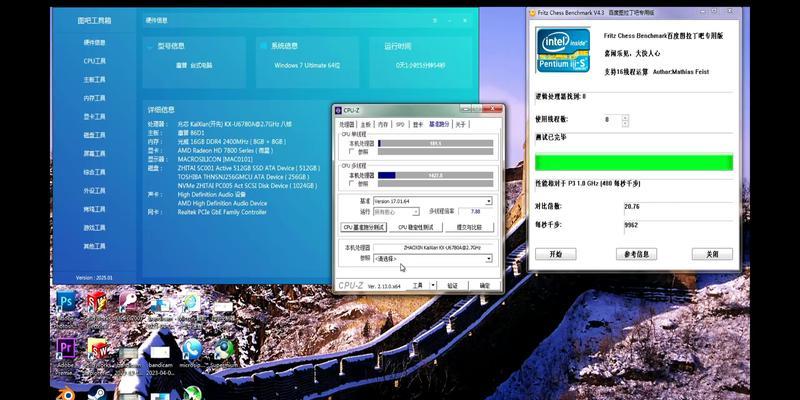Click the 系统信息 Windows icon in toolbox
This screenshot has height=400, width=800.
click(263, 46)
